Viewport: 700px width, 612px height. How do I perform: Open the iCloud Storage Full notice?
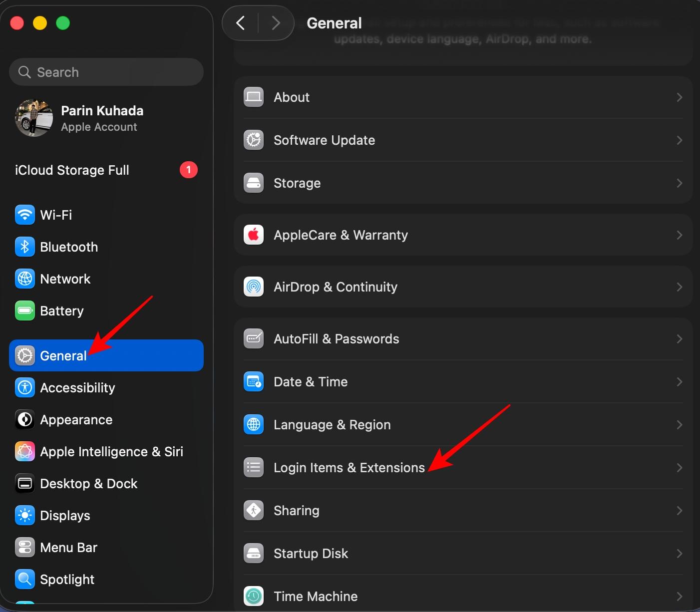pyautogui.click(x=106, y=170)
